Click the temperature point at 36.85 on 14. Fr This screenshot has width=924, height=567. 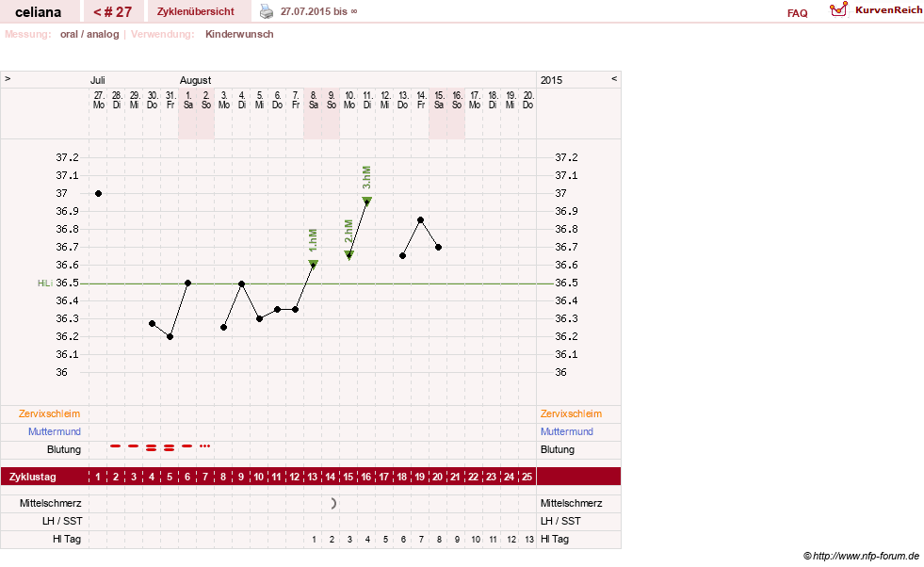[421, 219]
